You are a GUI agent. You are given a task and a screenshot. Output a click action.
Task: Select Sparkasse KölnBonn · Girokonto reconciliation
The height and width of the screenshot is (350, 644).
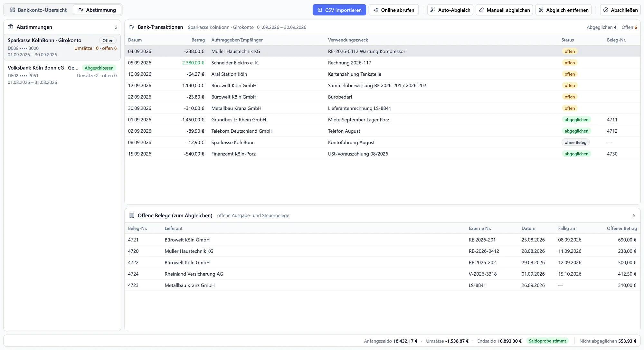click(62, 47)
